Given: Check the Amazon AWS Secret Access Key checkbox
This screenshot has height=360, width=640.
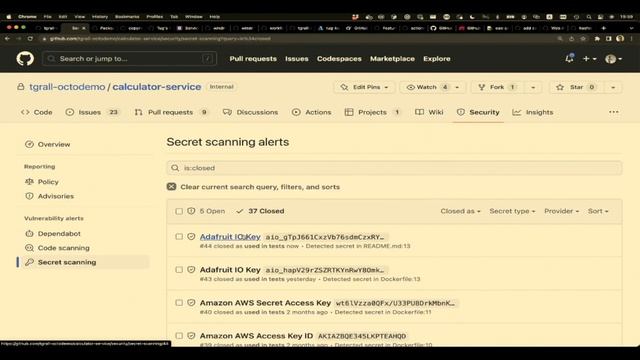Looking at the screenshot, I should click(x=179, y=303).
